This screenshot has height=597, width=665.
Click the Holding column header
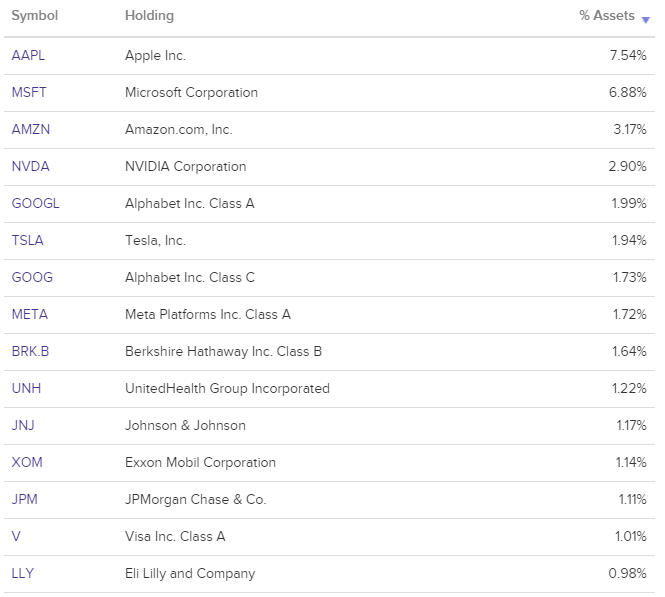pyautogui.click(x=149, y=16)
